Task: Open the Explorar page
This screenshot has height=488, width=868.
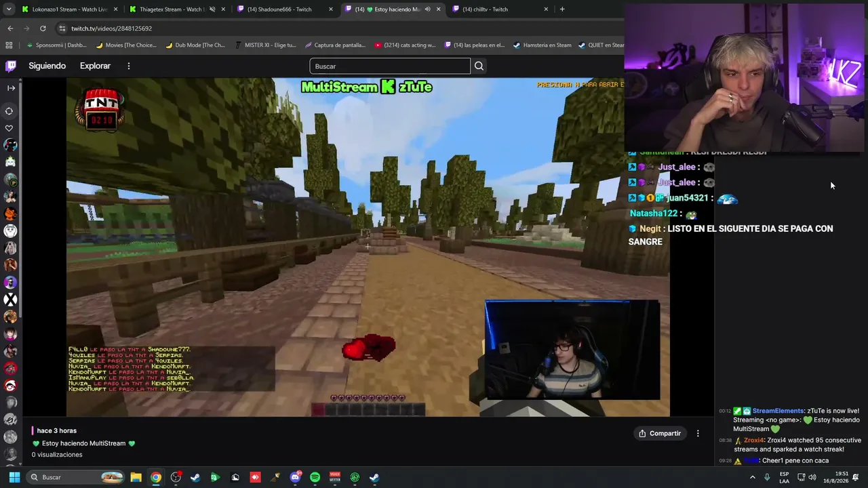Action: (95, 66)
